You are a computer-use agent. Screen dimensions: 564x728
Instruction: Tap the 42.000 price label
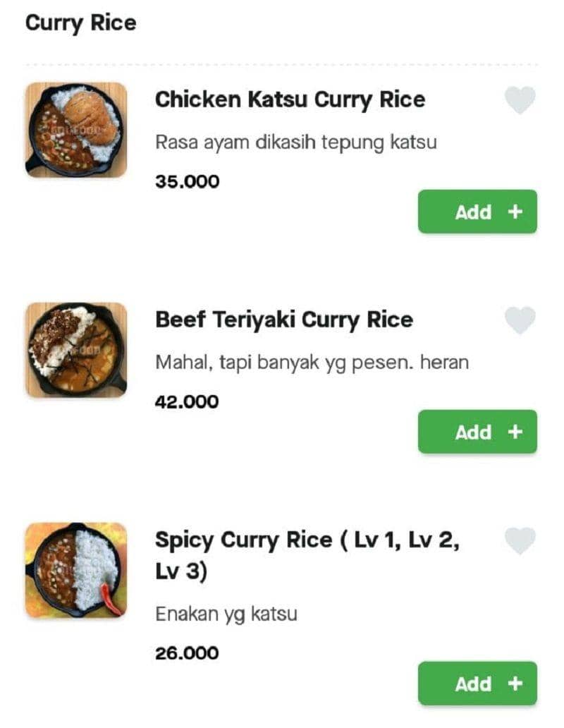pyautogui.click(x=187, y=402)
